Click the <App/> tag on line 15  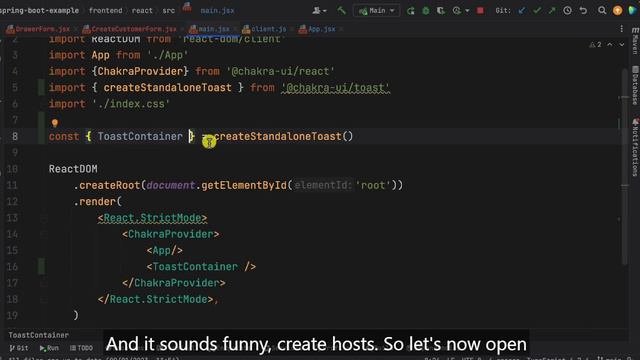coord(164,250)
